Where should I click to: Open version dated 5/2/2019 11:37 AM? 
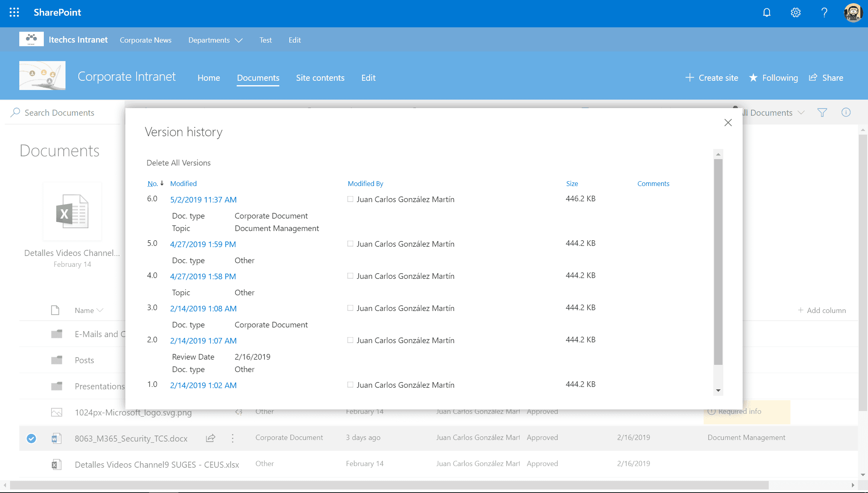pyautogui.click(x=203, y=200)
